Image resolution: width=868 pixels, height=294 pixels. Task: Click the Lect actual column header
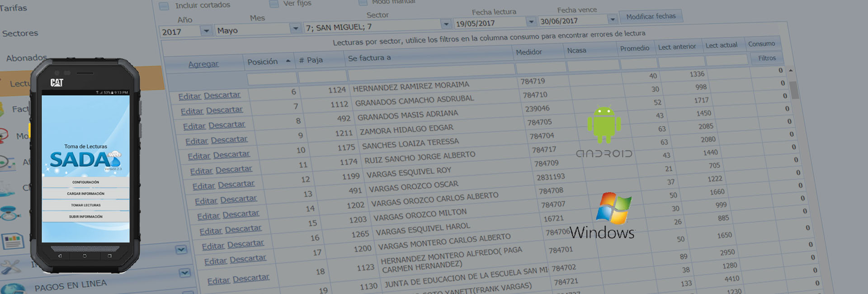722,46
